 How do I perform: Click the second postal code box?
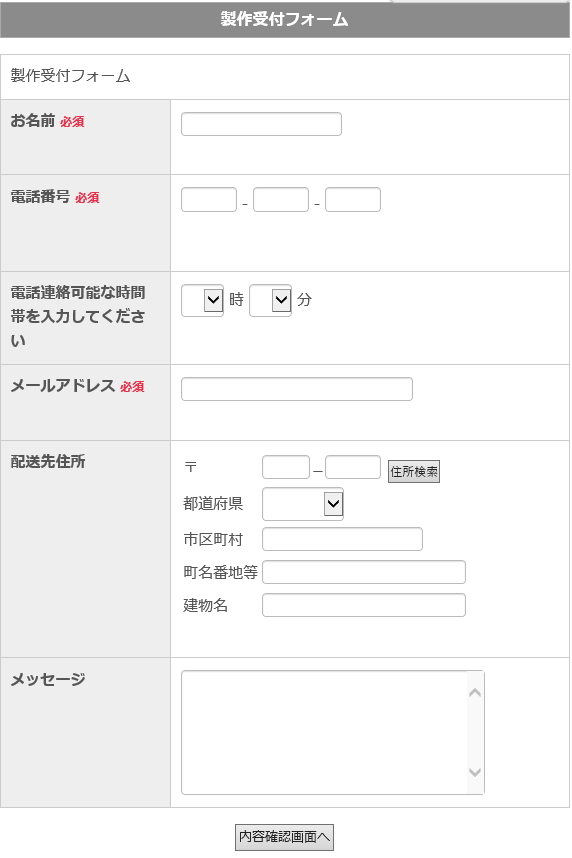pos(353,467)
